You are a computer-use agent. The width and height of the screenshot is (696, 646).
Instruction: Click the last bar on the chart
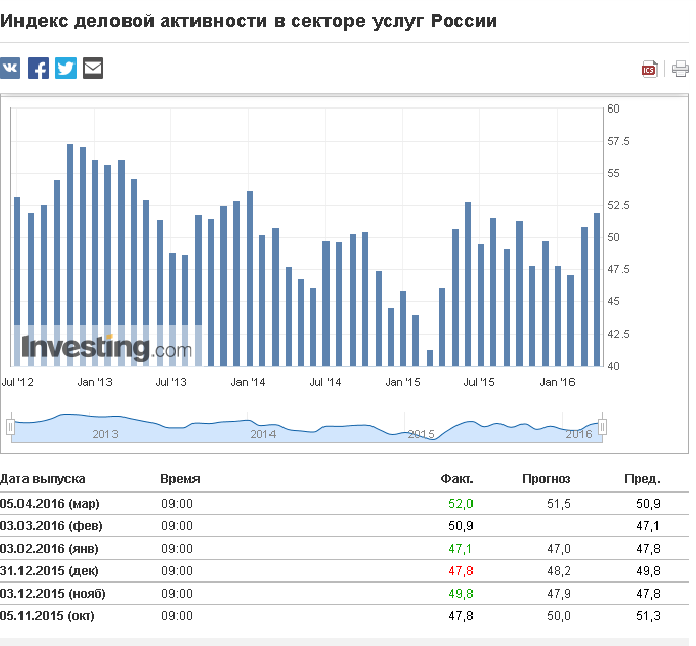coord(597,289)
